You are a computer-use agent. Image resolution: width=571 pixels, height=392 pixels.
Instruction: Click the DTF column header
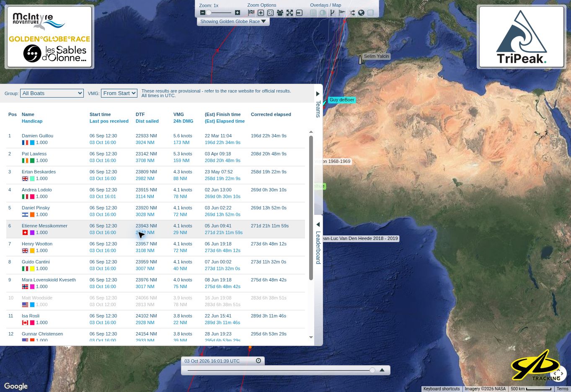[140, 114]
